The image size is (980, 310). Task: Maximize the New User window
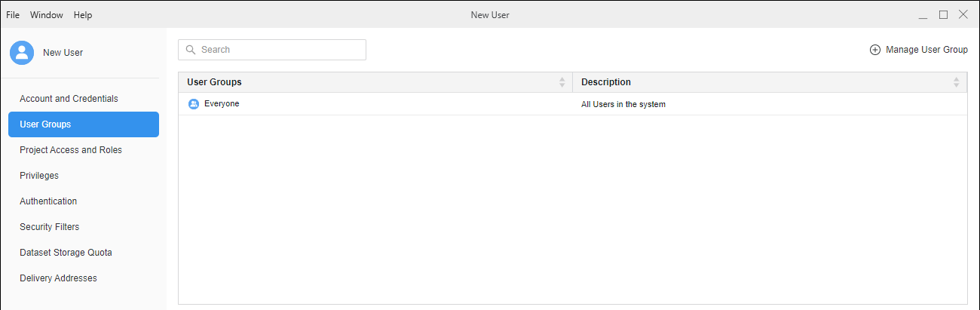pos(943,14)
